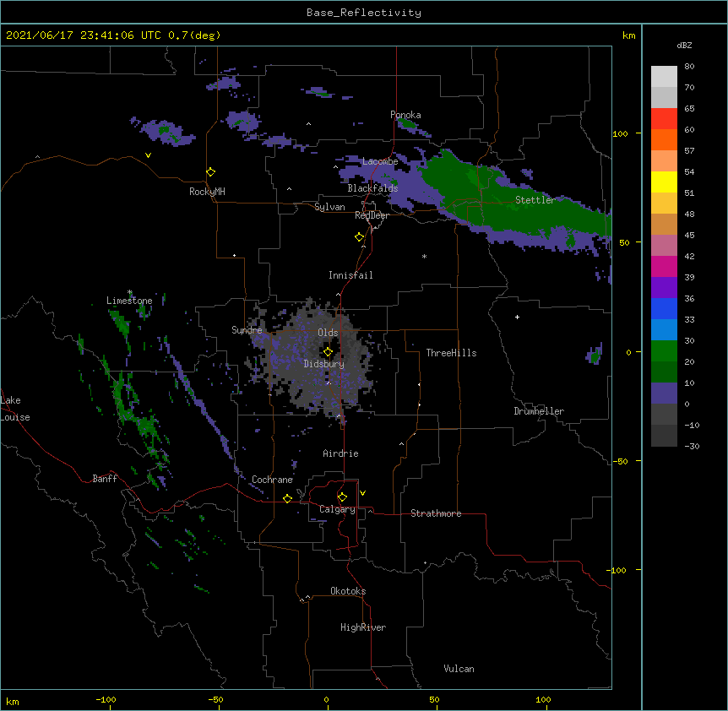The height and width of the screenshot is (711, 728).
Task: Click the yellow V marker northwest of RockyMH
Action: (148, 155)
